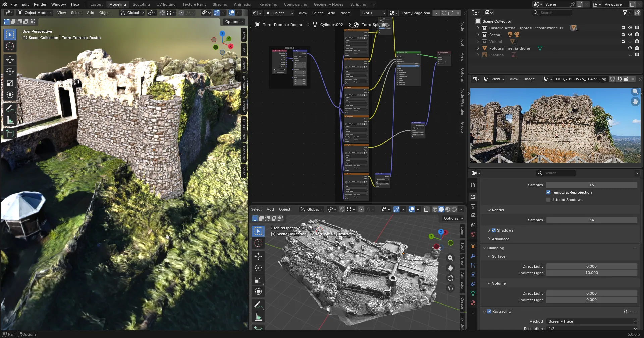
Task: Expand the Advanced subpanel
Action: pos(500,239)
